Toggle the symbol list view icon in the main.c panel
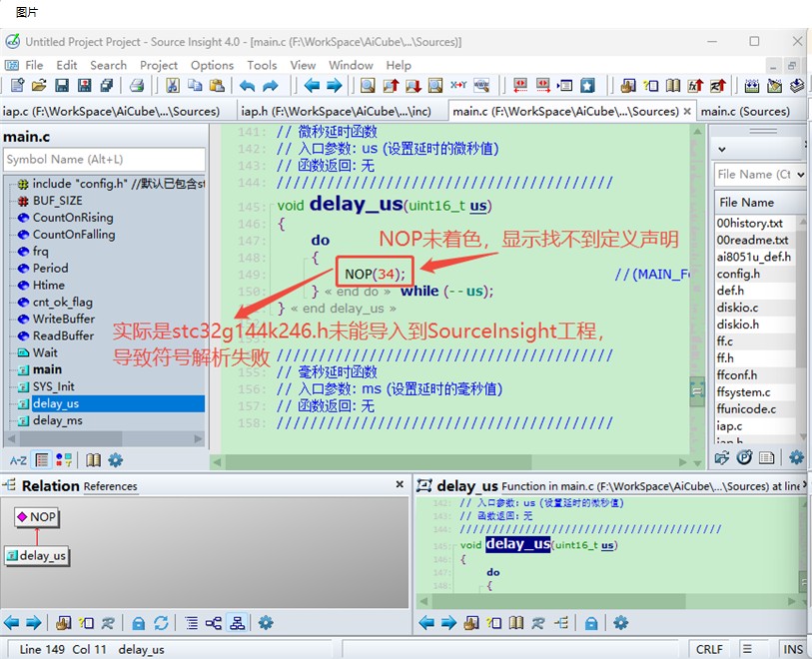This screenshot has width=812, height=659. (x=42, y=460)
